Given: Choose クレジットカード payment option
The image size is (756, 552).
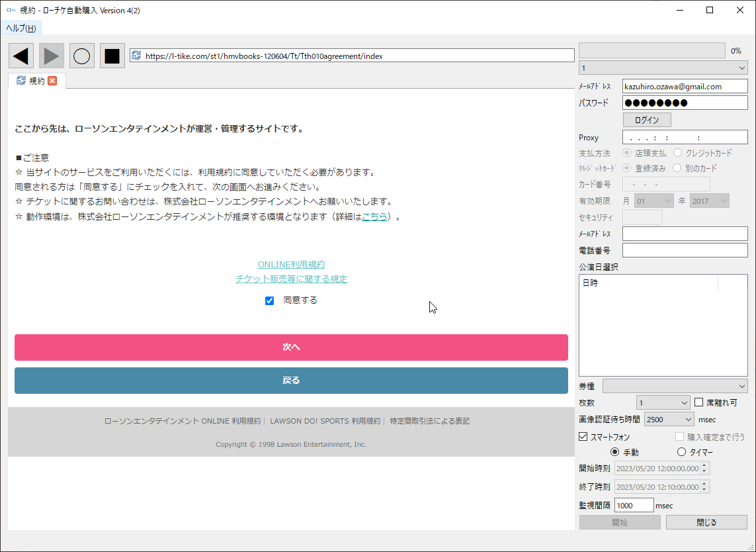Looking at the screenshot, I should click(x=677, y=153).
